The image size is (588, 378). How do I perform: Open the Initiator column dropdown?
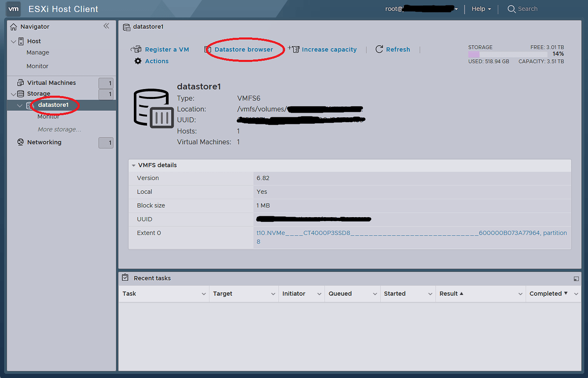(x=319, y=294)
